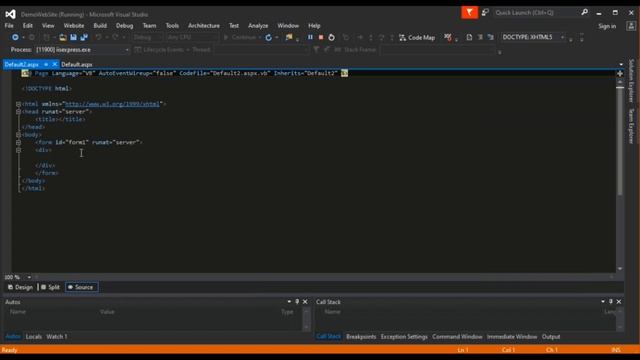The width and height of the screenshot is (640, 360).
Task: Open the Exception Settings tab
Action: click(404, 337)
